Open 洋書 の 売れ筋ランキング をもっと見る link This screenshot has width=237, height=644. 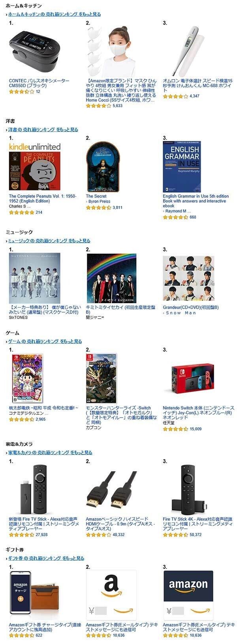pos(43,129)
